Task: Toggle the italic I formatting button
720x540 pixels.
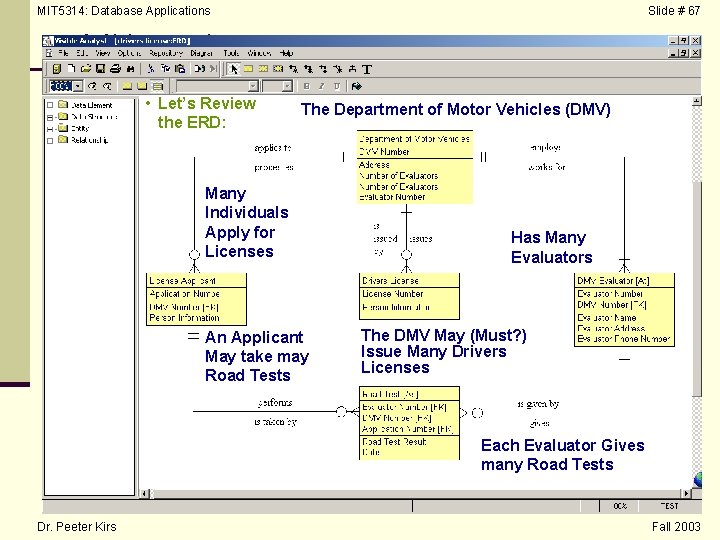Action: pos(322,86)
